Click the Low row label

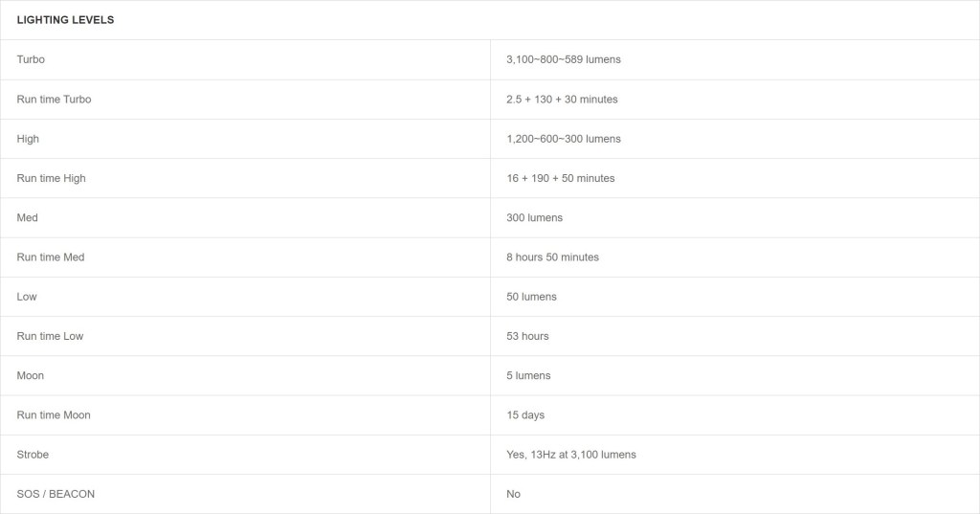(x=27, y=297)
